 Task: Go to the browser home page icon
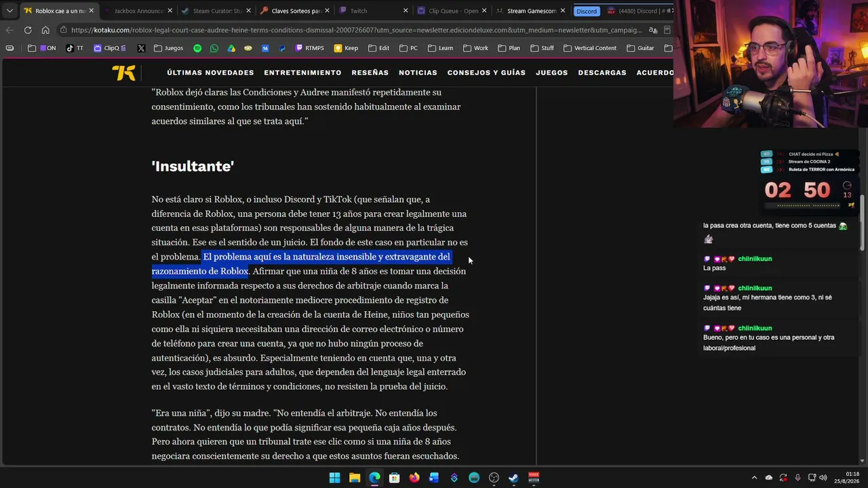click(x=45, y=30)
